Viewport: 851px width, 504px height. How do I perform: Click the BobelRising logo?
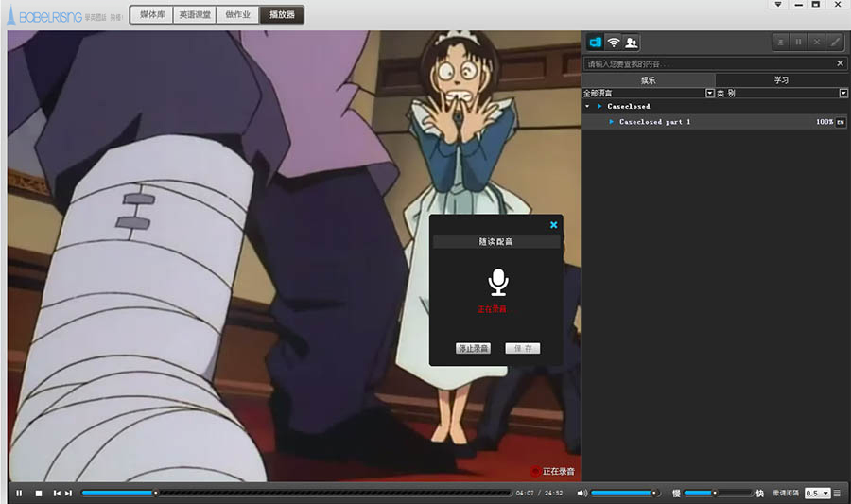(44, 15)
